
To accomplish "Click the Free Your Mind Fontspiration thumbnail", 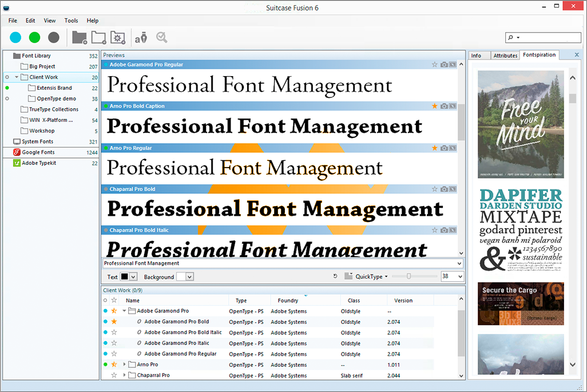I will [x=521, y=124].
